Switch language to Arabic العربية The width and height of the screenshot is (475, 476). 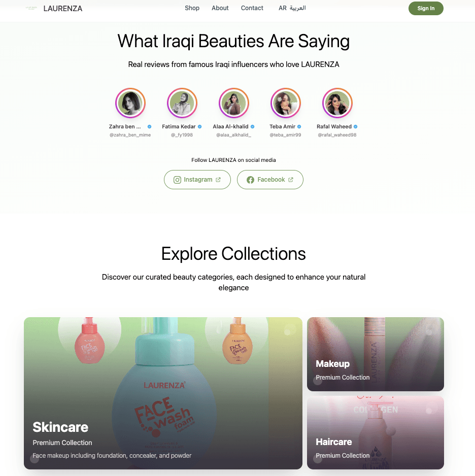292,8
